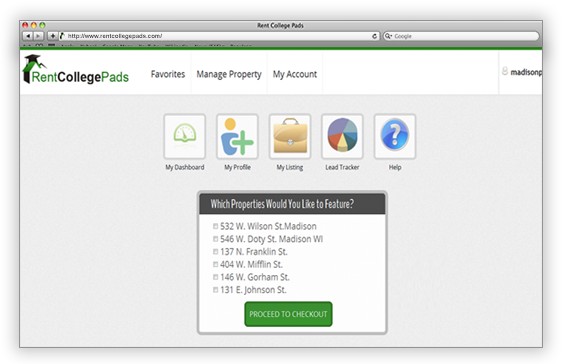Open the Lead Tracker pie chart icon
This screenshot has height=364, width=562.
[342, 136]
